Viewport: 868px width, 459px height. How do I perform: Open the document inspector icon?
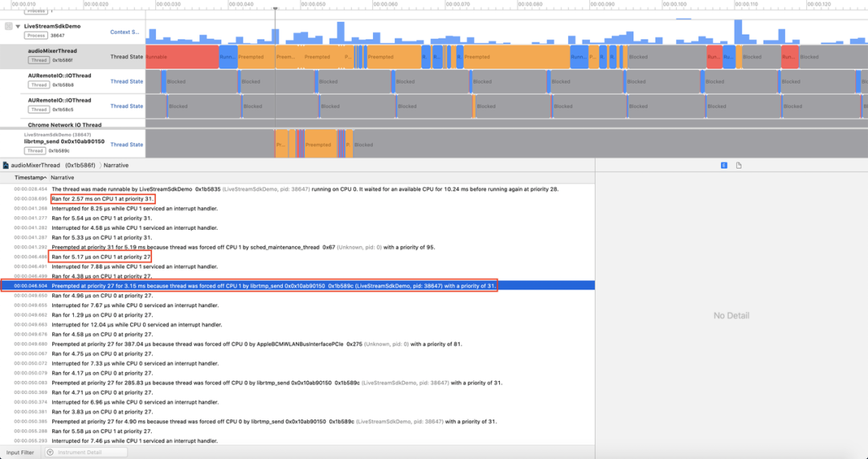coord(739,165)
